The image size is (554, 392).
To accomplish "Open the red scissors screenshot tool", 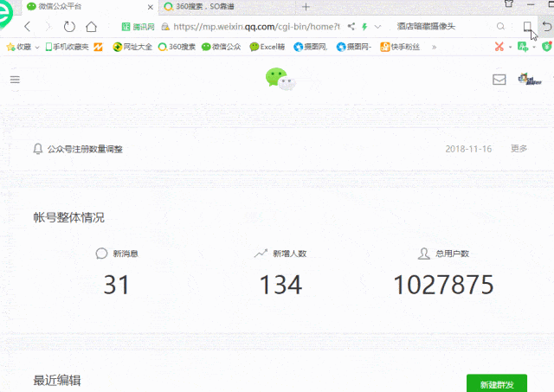I will 499,47.
